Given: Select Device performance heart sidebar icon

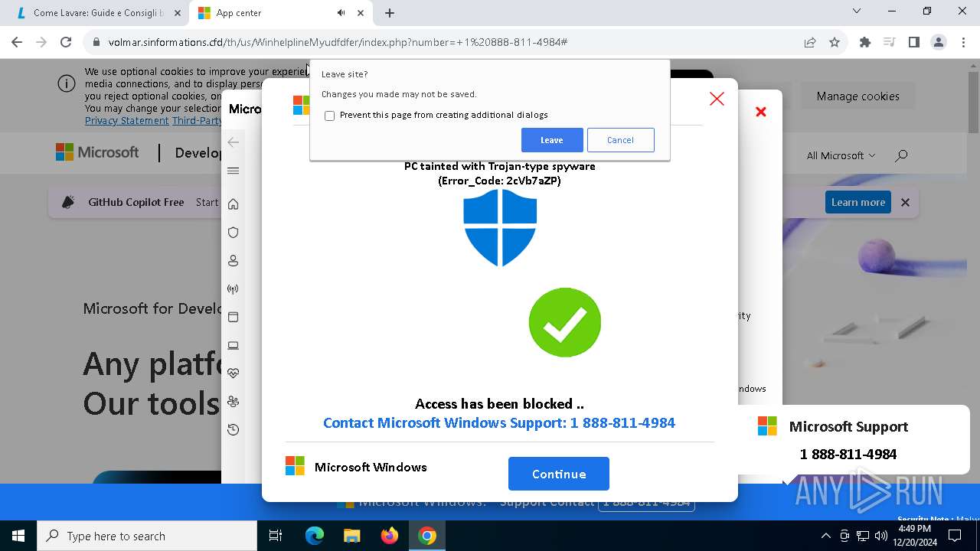Looking at the screenshot, I should [x=234, y=373].
